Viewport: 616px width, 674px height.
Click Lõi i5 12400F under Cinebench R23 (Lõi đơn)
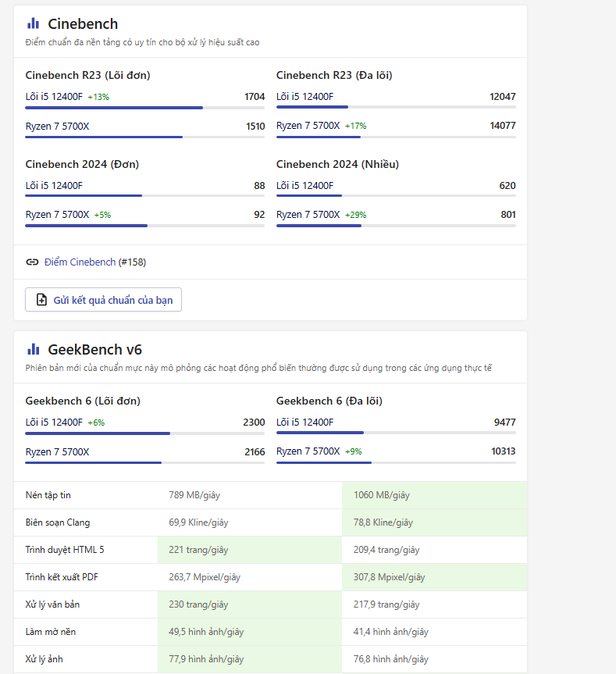tap(54, 97)
